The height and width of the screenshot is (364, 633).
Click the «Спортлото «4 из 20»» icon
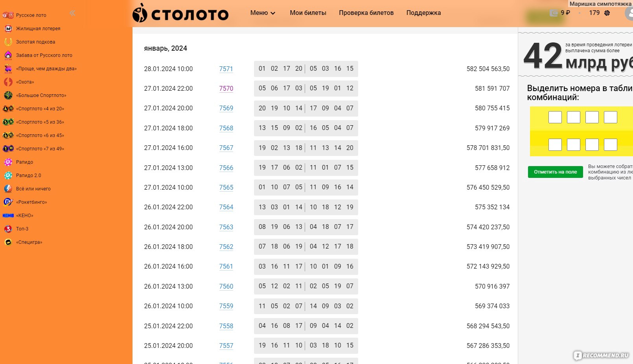click(x=8, y=109)
